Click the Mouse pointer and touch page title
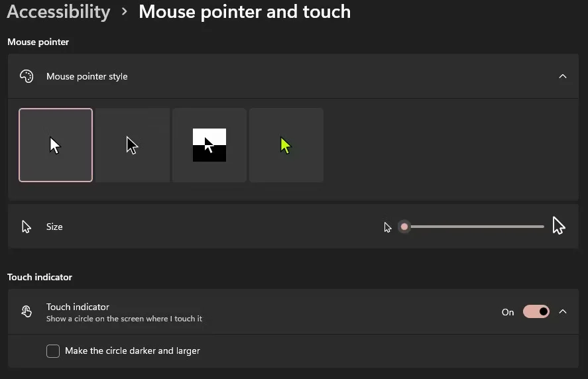This screenshot has height=379, width=588. [245, 12]
